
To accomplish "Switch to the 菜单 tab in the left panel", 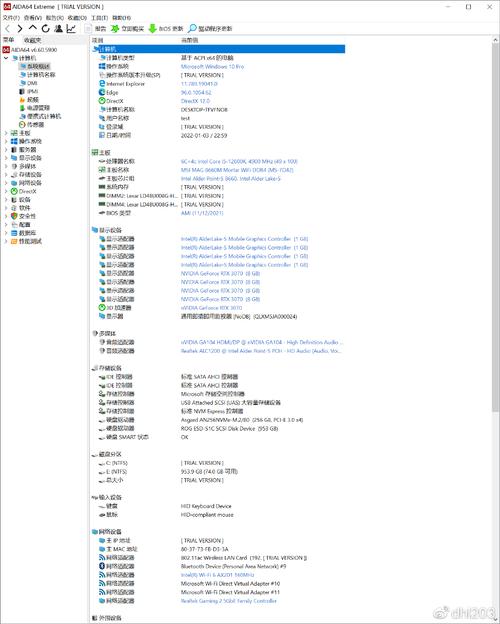I will (x=9, y=40).
